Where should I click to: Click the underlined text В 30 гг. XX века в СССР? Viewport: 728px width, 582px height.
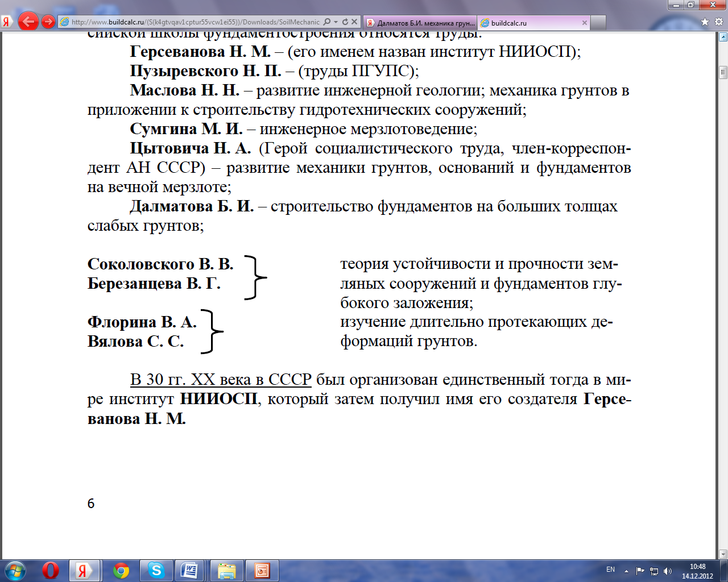coord(221,379)
